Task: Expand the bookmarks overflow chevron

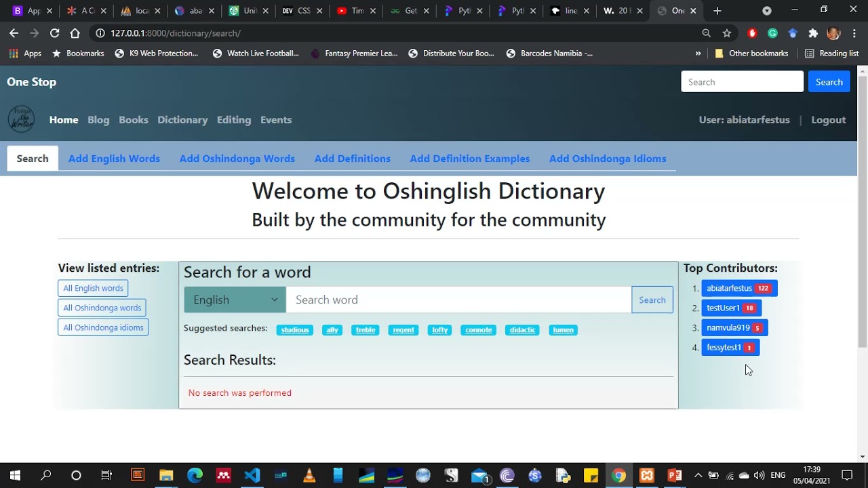Action: point(698,54)
